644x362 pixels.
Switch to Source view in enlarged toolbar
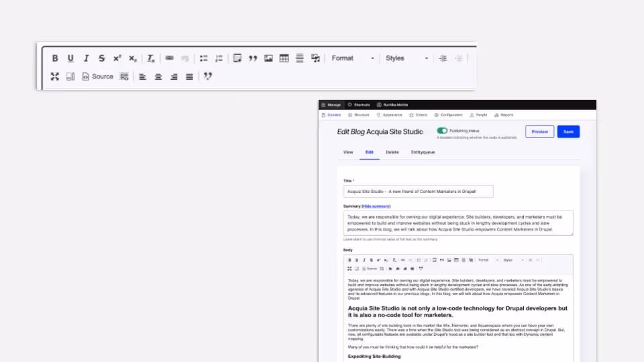[98, 76]
